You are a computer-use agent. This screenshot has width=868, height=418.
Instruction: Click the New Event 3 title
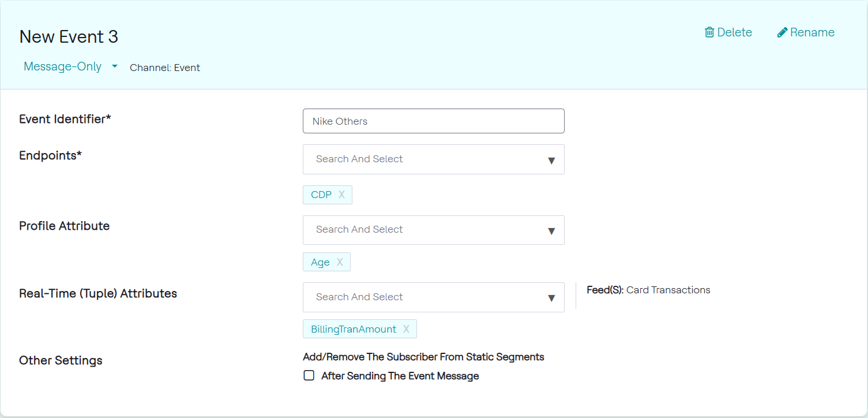[x=69, y=37]
